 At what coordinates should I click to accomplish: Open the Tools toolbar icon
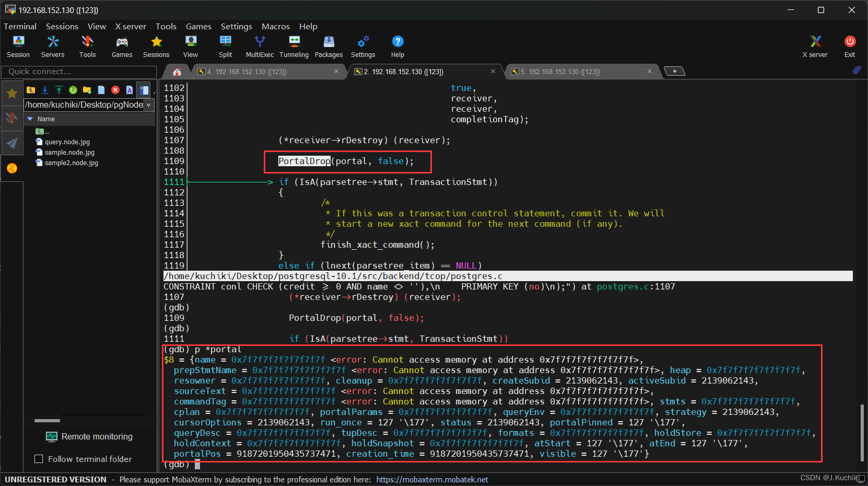coord(87,47)
